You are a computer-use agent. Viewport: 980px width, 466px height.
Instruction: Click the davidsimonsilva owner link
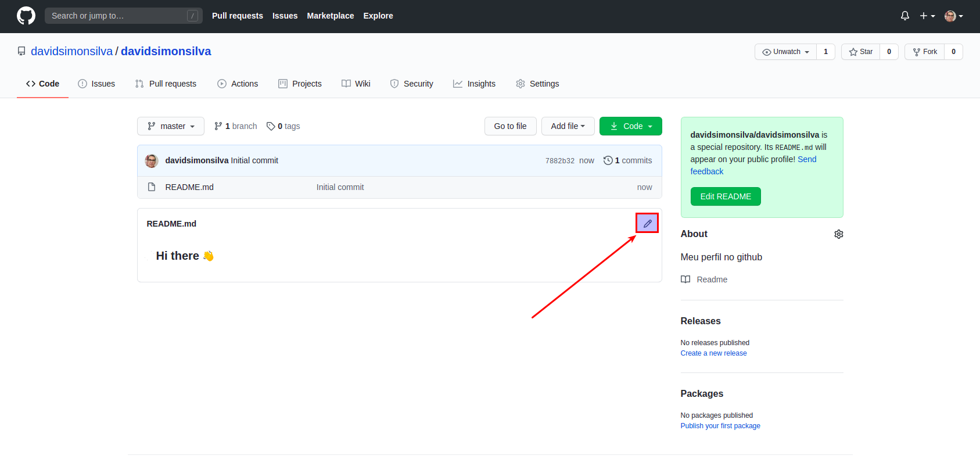(x=72, y=51)
